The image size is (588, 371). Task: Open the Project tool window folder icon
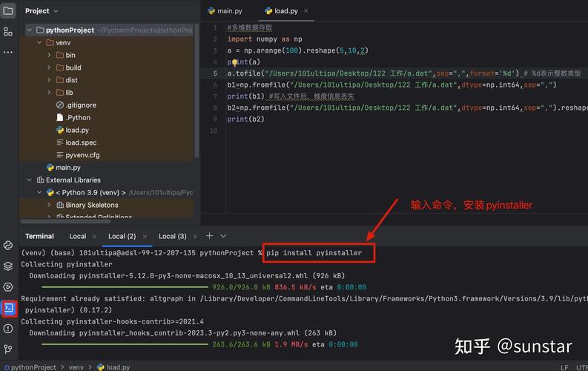tap(8, 10)
